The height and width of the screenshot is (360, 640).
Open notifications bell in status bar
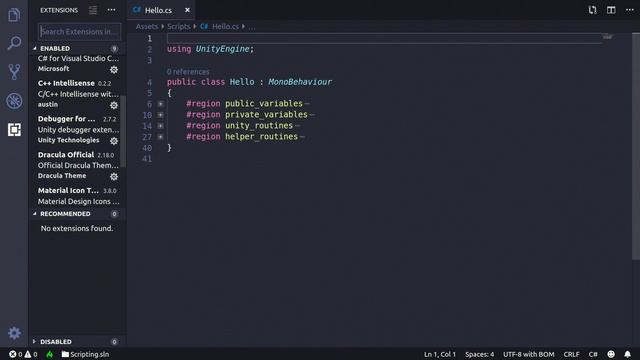[x=628, y=354]
